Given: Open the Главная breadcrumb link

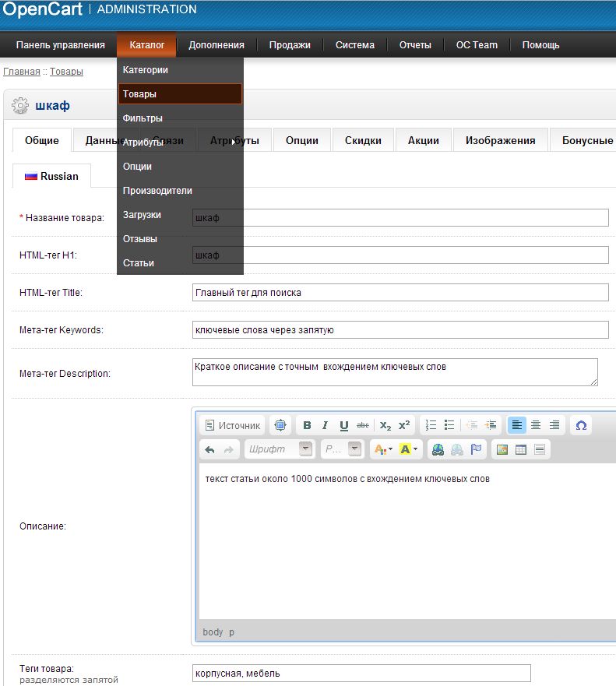Looking at the screenshot, I should pos(21,72).
